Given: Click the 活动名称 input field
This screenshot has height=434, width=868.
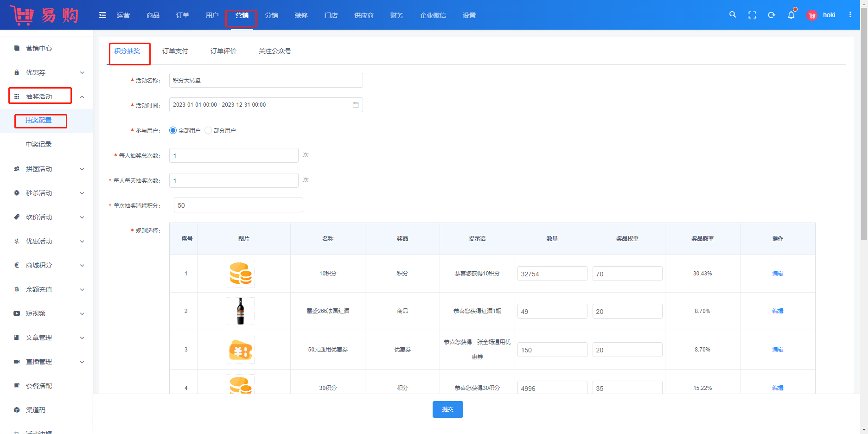Looking at the screenshot, I should pos(266,80).
